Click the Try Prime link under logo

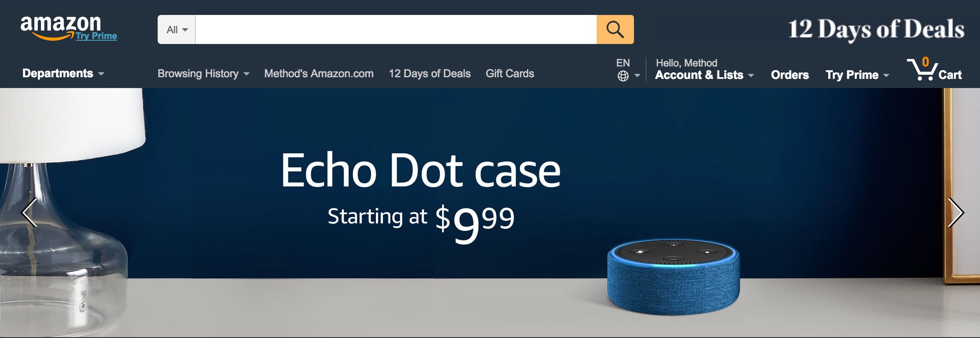pyautogui.click(x=96, y=36)
